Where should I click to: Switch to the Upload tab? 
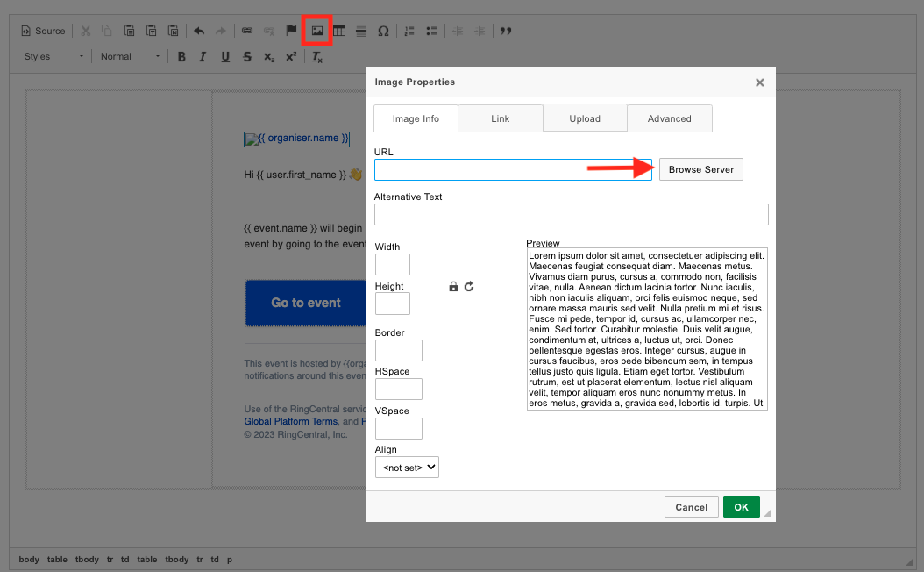pos(585,118)
